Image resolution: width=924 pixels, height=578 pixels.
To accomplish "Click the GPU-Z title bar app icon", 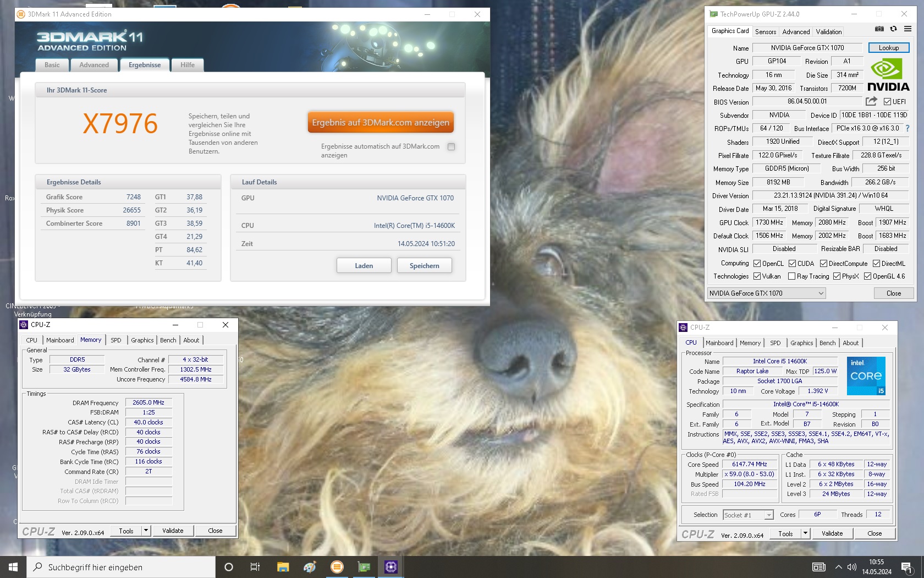I will (x=714, y=14).
